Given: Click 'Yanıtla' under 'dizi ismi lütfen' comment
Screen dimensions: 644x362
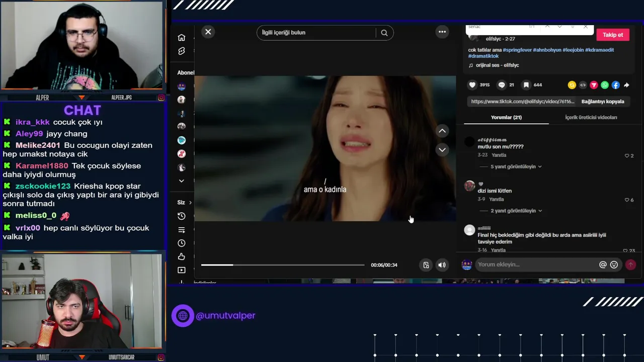Looking at the screenshot, I should (x=497, y=200).
